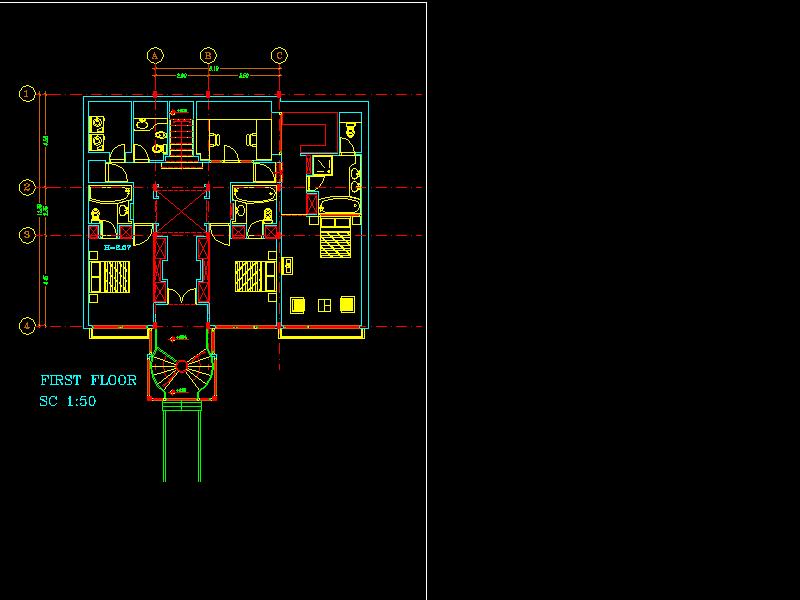Click row grid bubble number 1
800x600 pixels.
click(28, 95)
